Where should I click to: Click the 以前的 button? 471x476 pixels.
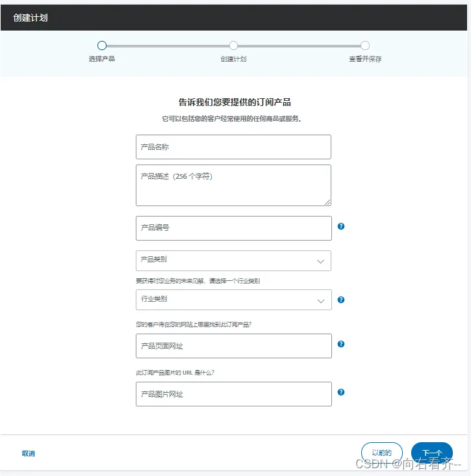tap(382, 453)
